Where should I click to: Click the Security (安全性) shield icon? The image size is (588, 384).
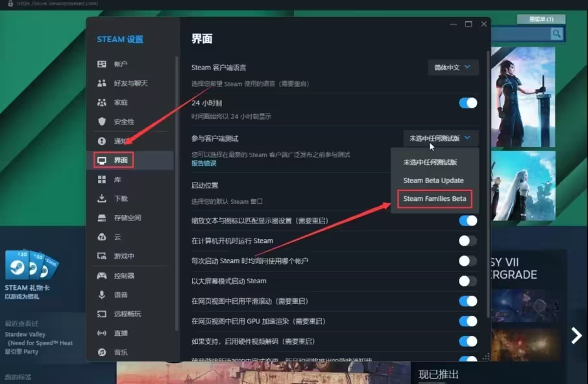tap(102, 122)
